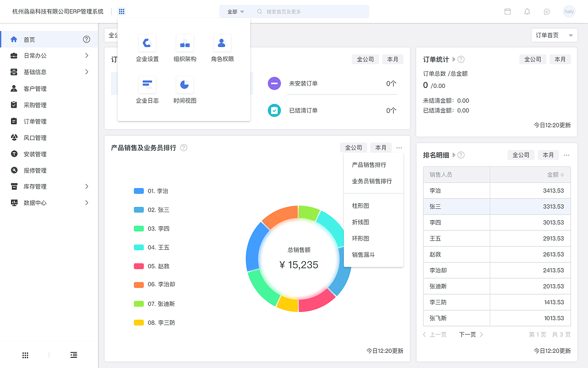588x368 pixels.
Task: Open 企业日志 in the app launcher
Action: coord(147,90)
